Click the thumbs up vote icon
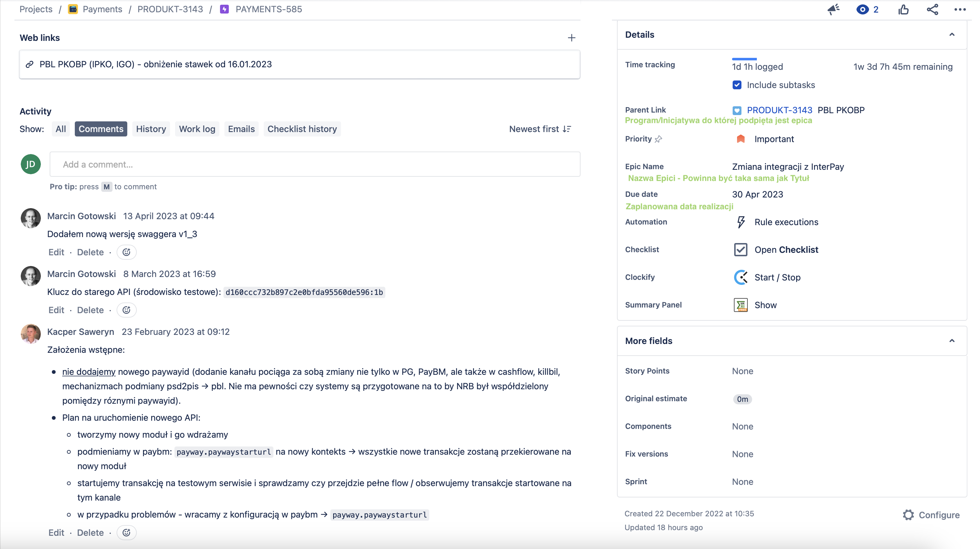This screenshot has width=980, height=549. point(903,9)
